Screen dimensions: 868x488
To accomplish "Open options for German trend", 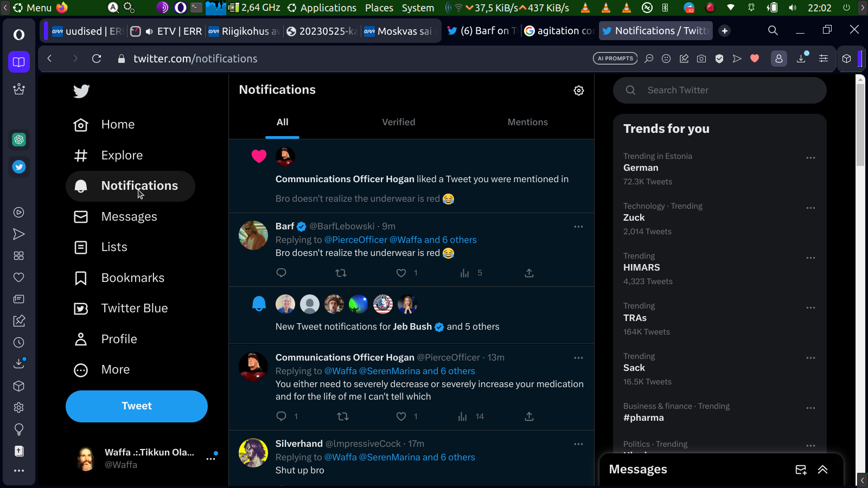I will [811, 158].
